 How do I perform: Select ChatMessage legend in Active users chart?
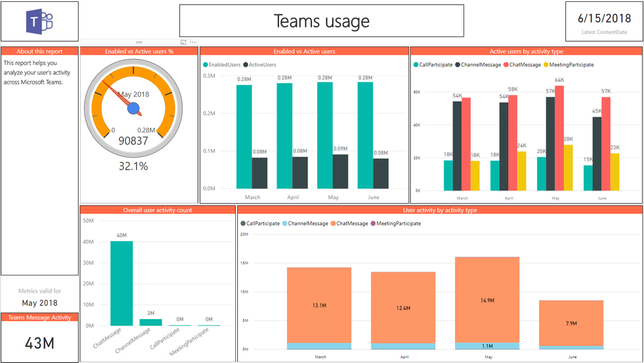522,65
